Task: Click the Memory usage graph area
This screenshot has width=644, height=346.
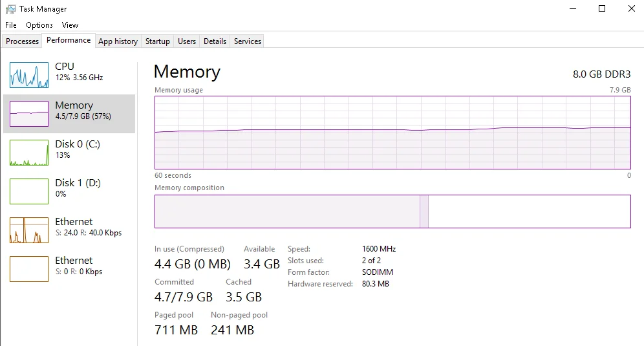Action: tap(392, 133)
